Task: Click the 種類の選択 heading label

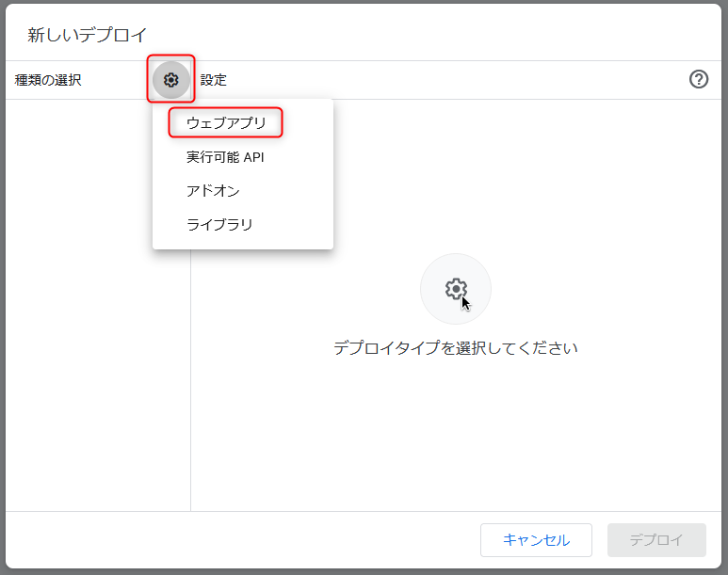Action: (x=48, y=80)
